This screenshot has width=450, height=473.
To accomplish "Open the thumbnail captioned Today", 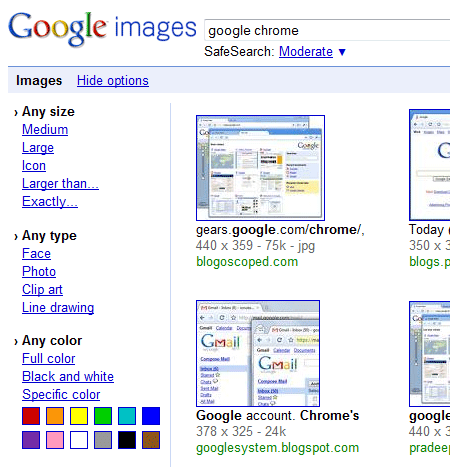I will pyautogui.click(x=430, y=165).
